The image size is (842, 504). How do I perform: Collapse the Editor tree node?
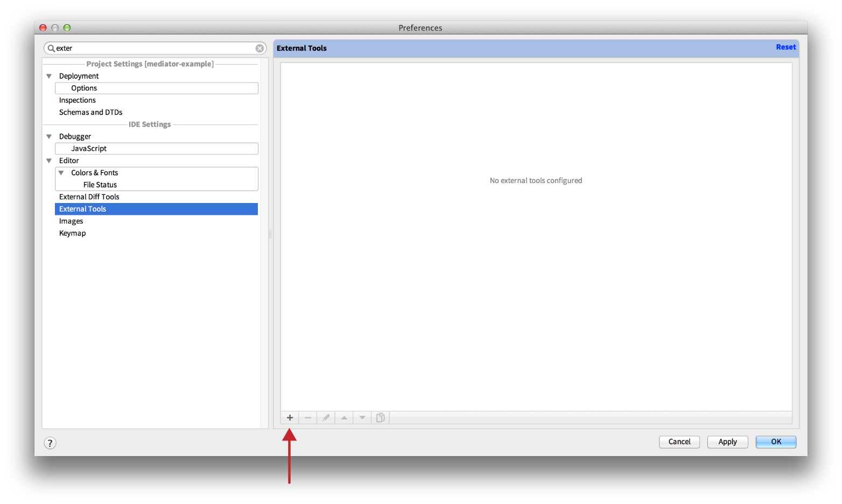49,161
